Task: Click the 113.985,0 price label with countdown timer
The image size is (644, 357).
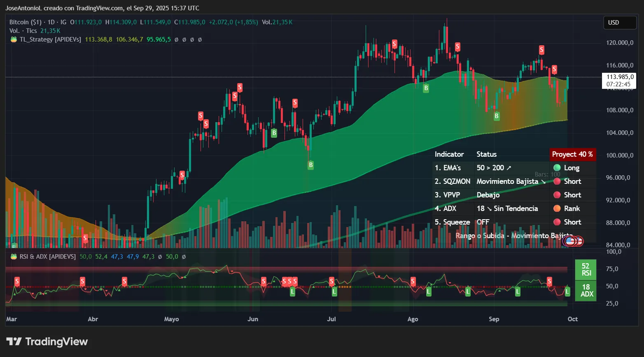Action: 620,81
